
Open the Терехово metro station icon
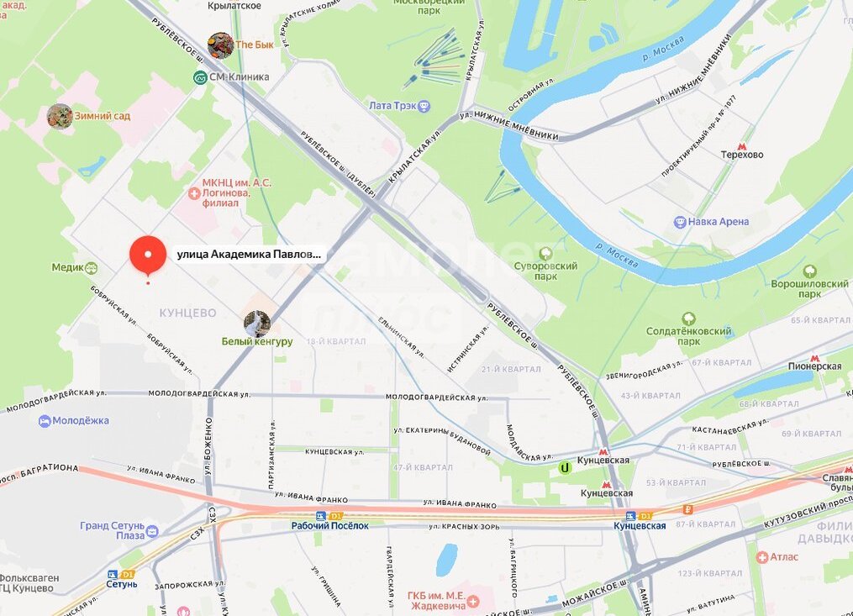click(741, 146)
